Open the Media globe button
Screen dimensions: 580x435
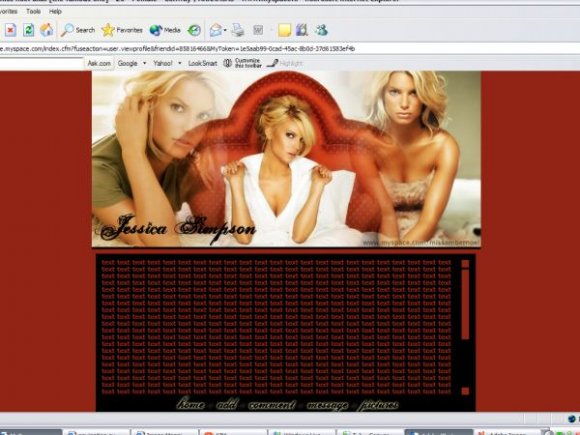pyautogui.click(x=165, y=30)
